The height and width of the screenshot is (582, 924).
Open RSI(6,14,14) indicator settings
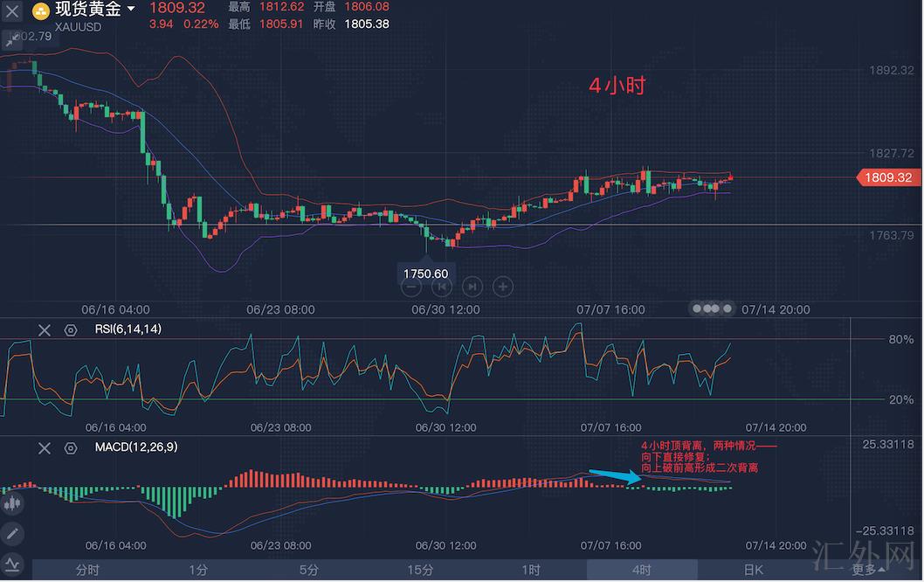pyautogui.click(x=71, y=329)
